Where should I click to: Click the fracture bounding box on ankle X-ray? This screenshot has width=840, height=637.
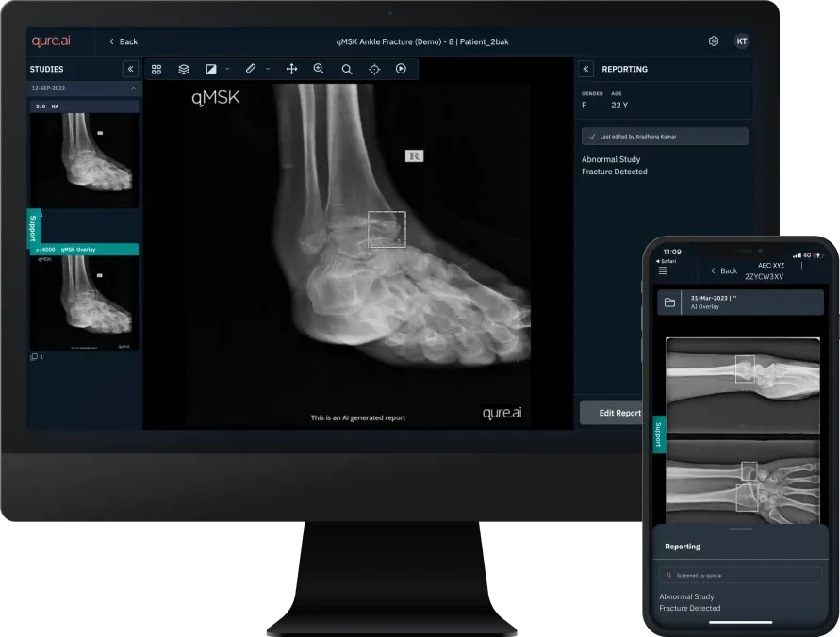click(387, 230)
